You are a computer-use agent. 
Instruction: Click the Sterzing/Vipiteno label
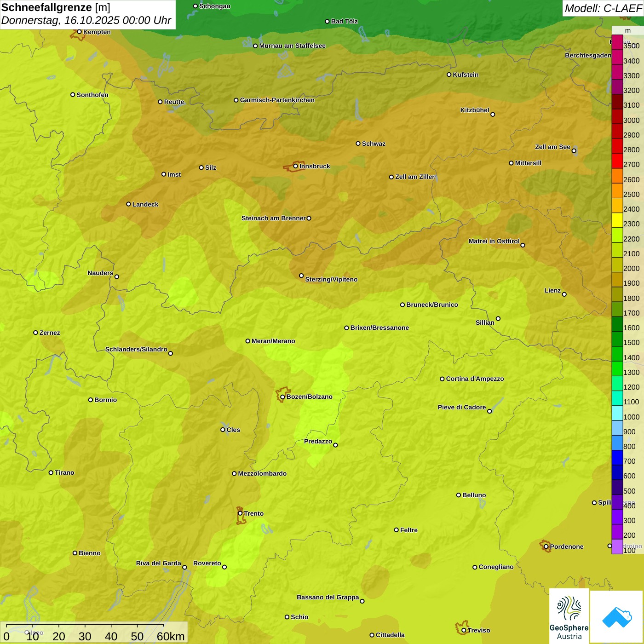point(331,279)
